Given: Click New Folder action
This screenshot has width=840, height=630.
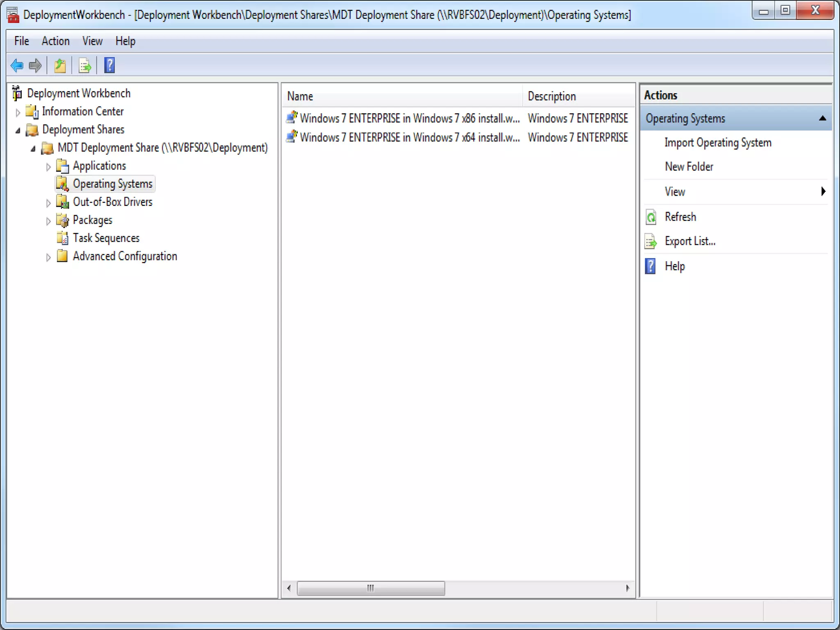Looking at the screenshot, I should (x=689, y=167).
